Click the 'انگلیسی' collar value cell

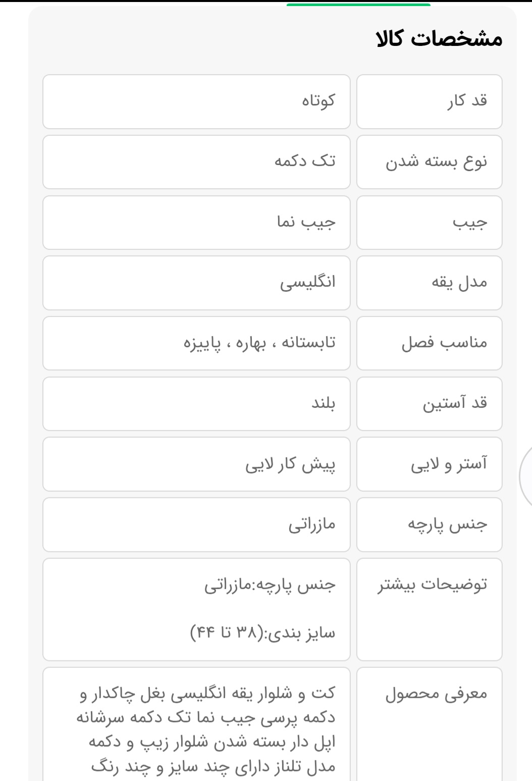pyautogui.click(x=196, y=283)
